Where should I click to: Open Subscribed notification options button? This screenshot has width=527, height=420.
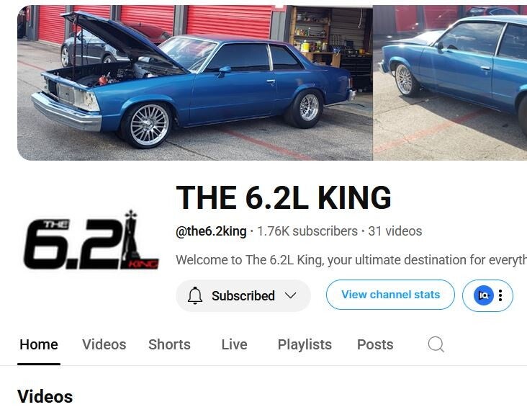click(243, 296)
